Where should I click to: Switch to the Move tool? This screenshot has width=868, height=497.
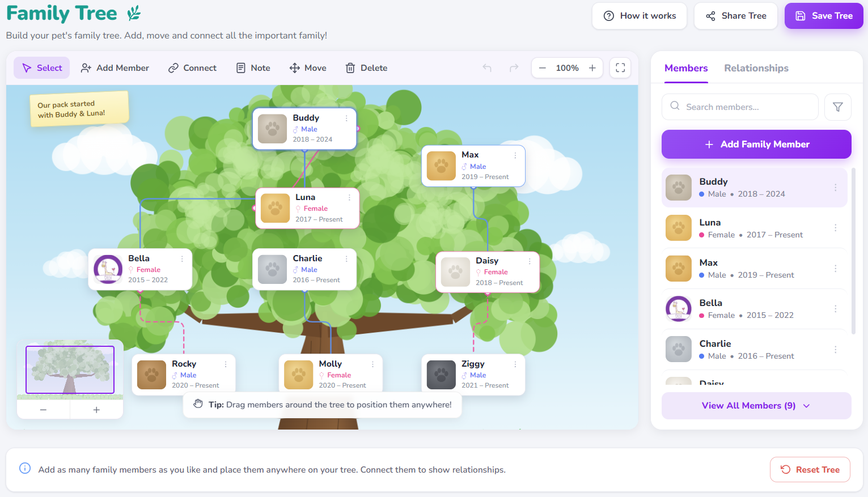click(308, 68)
